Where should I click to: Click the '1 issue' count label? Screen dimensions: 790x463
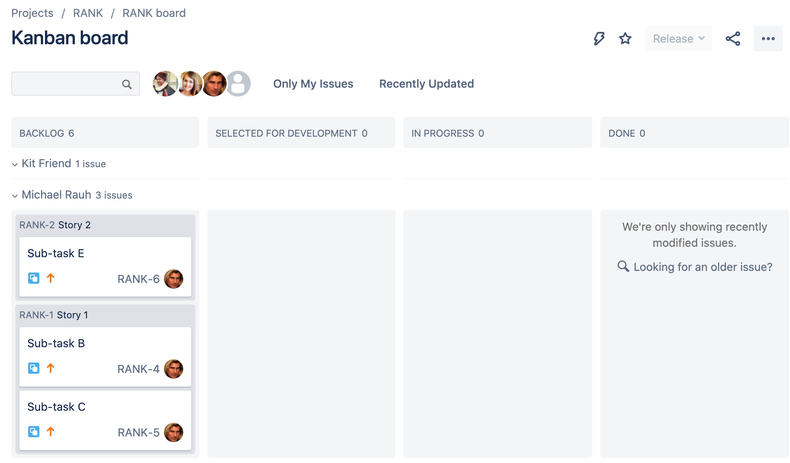91,164
